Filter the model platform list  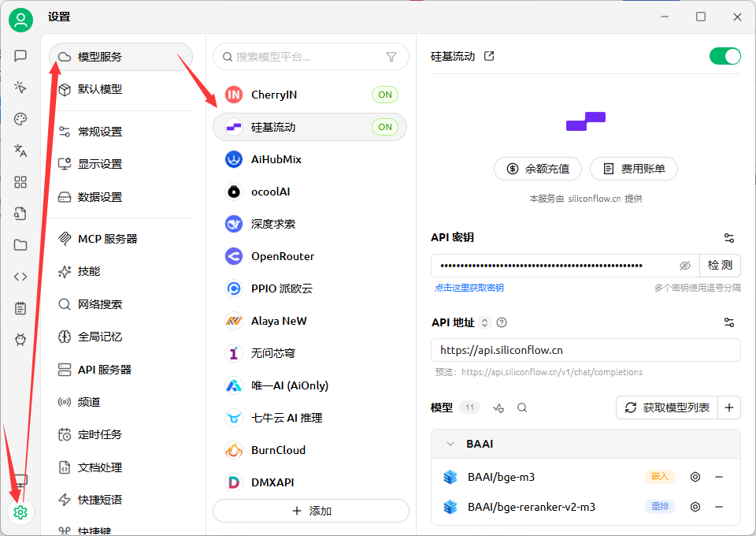tap(391, 57)
